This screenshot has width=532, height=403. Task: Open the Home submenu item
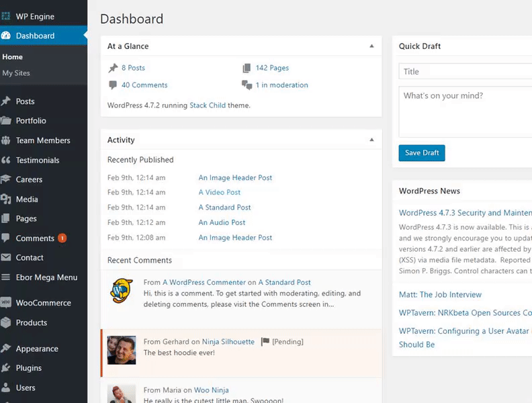[x=13, y=57]
